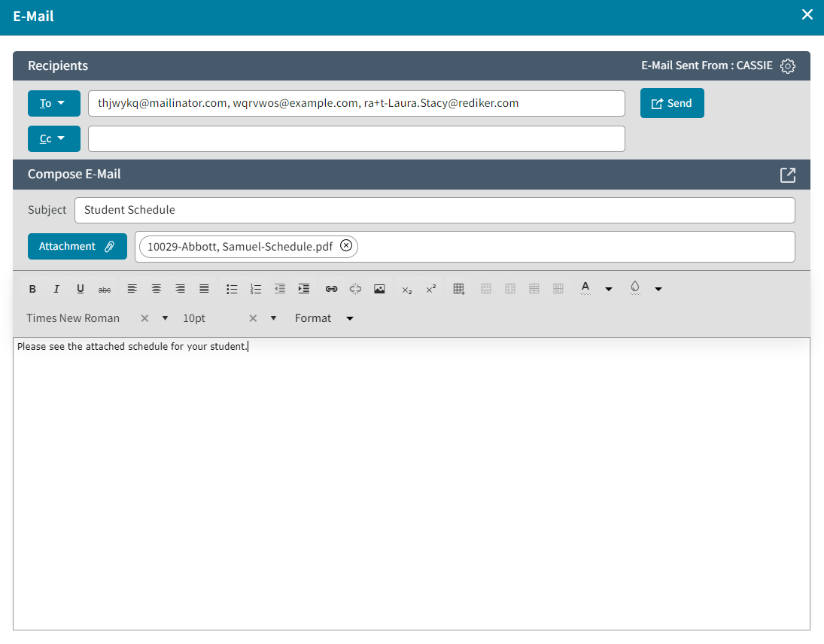Click in the email body text area

pos(412,484)
